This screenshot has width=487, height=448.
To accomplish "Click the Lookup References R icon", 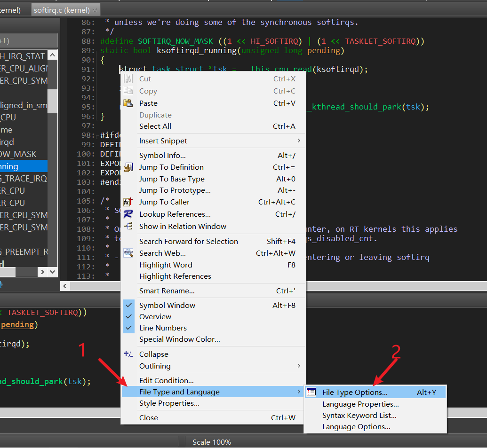I will (128, 214).
